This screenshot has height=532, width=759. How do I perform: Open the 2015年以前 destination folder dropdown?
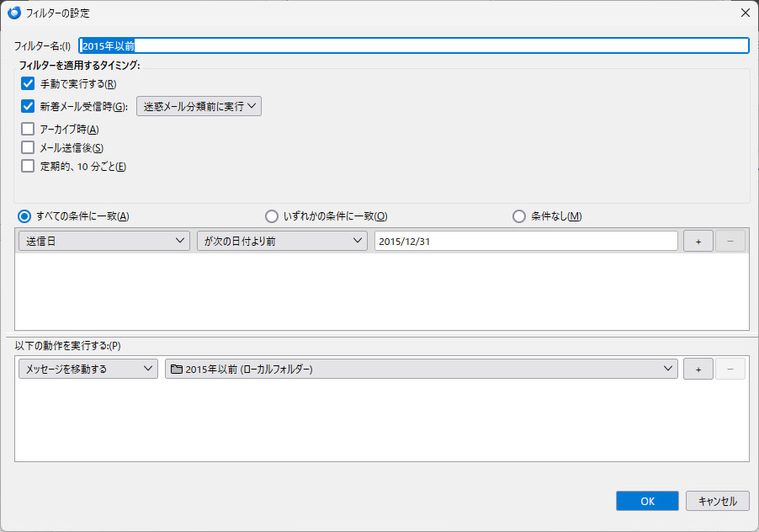(x=422, y=369)
